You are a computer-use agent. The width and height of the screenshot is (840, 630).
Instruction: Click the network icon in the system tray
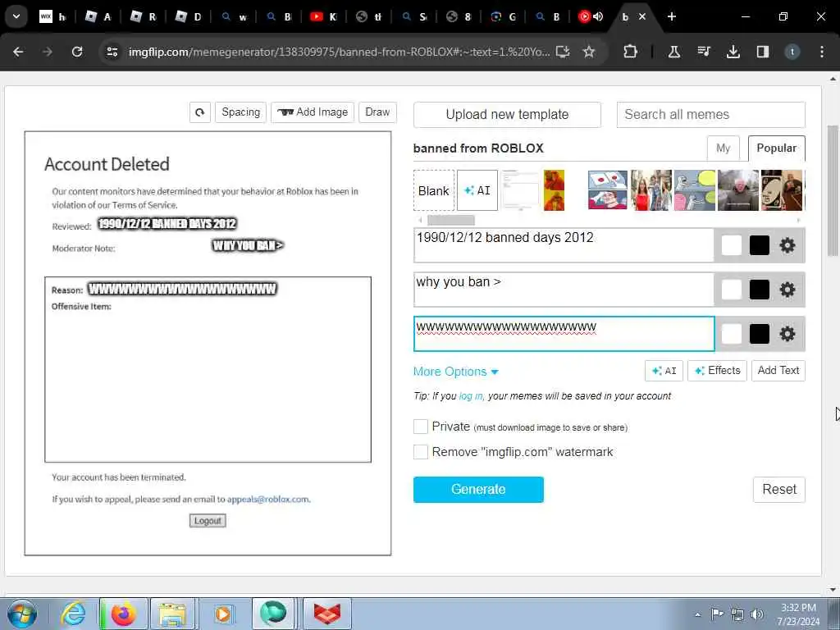coord(737,614)
